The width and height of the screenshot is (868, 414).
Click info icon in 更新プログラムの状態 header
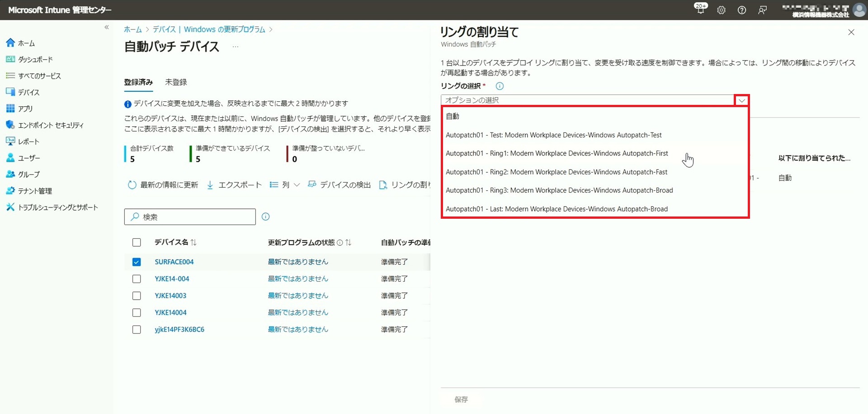[340, 243]
